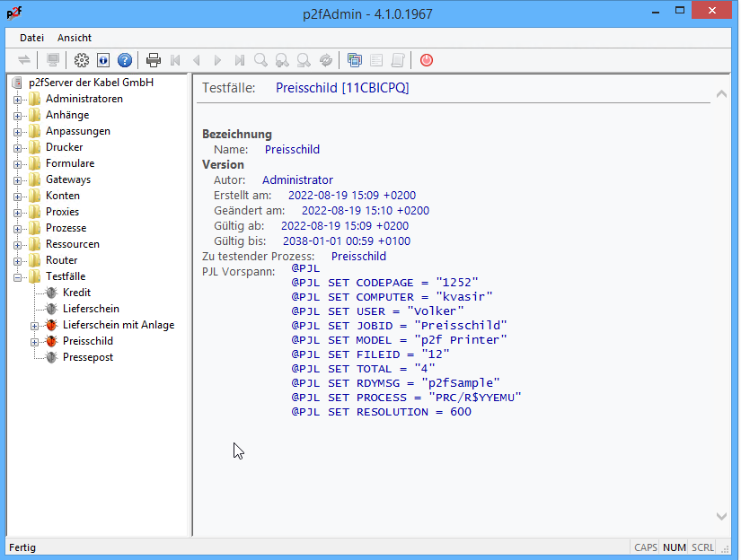Select p2fServer der Kabel GmbH root
Screen dimensions: 741x560
click(92, 83)
